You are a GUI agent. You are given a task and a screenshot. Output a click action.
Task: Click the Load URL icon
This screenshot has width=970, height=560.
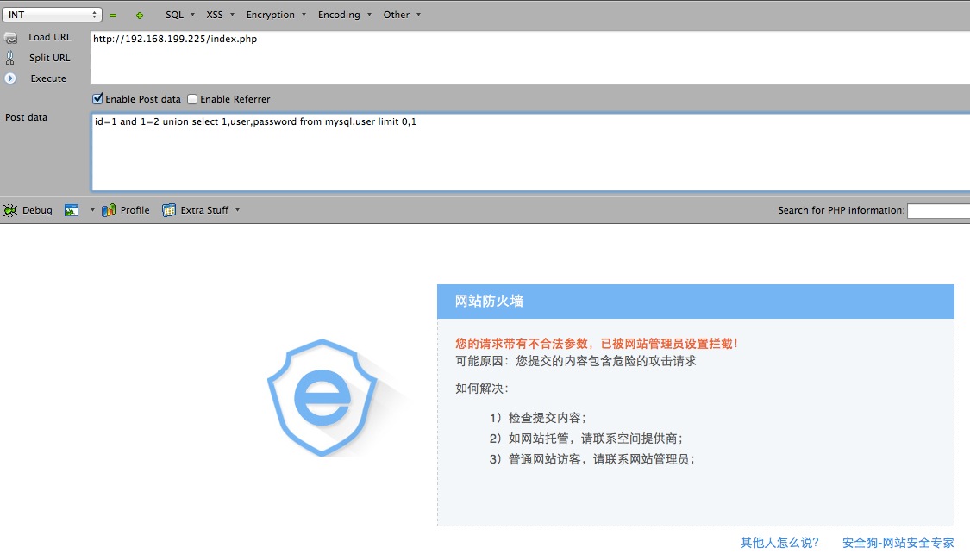pos(10,38)
